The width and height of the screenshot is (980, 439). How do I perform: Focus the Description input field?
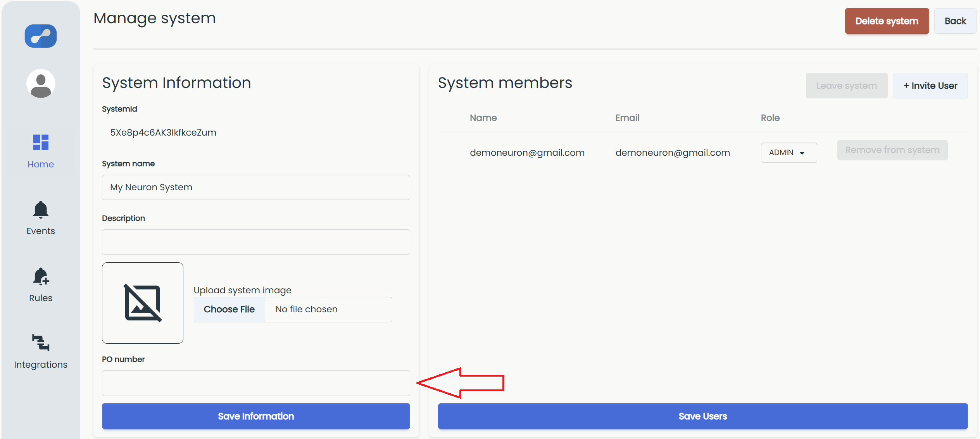(x=256, y=242)
